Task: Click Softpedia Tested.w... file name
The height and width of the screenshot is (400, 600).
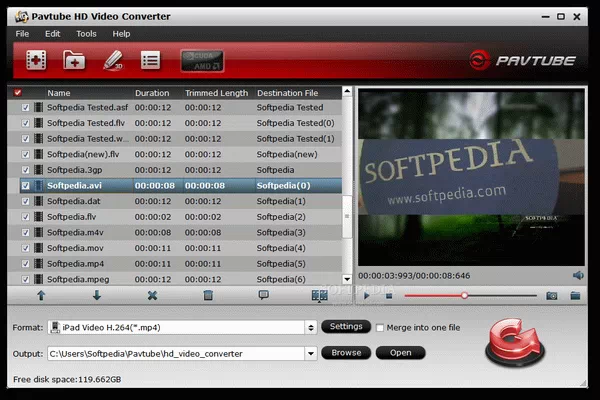Action: click(x=88, y=139)
